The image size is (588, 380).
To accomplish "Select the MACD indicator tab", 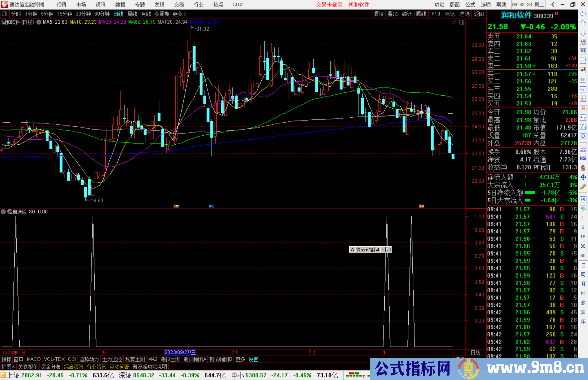I will click(x=34, y=359).
